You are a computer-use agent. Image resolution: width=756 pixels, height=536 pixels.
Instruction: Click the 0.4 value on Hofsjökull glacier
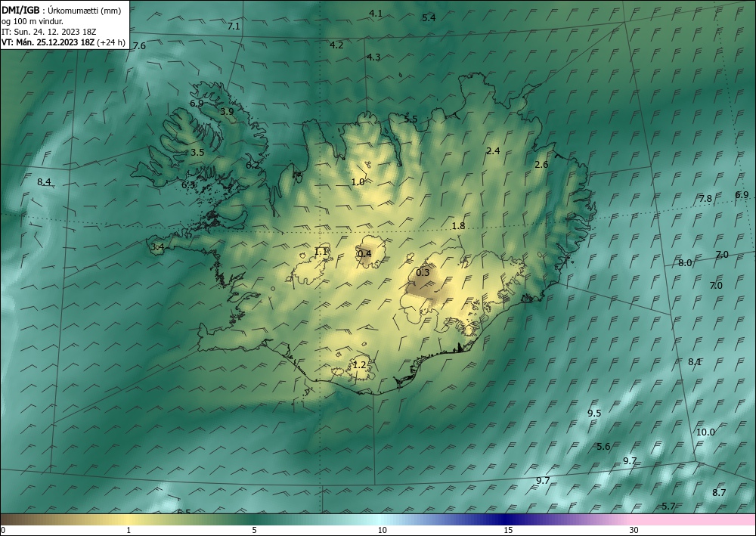pos(365,253)
